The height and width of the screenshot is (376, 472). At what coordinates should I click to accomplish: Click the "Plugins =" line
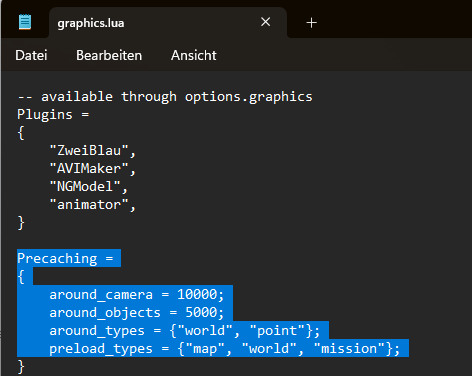pos(53,115)
